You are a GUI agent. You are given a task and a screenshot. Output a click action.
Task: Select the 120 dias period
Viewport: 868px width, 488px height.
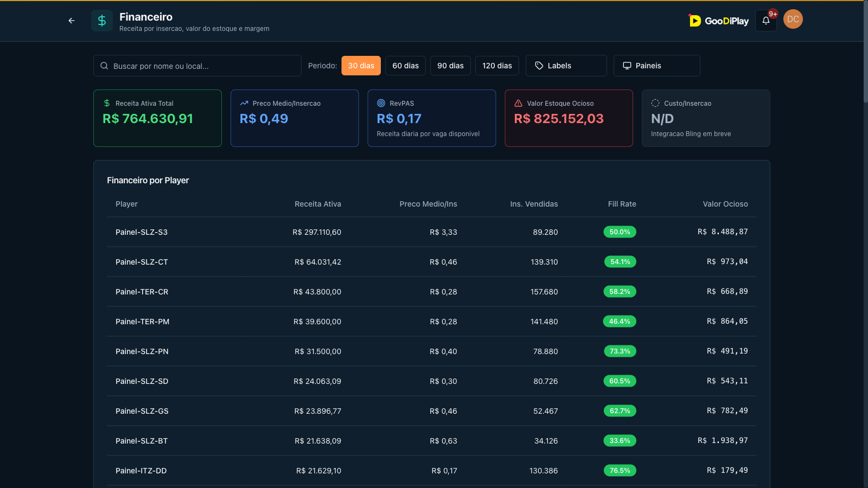coord(497,66)
